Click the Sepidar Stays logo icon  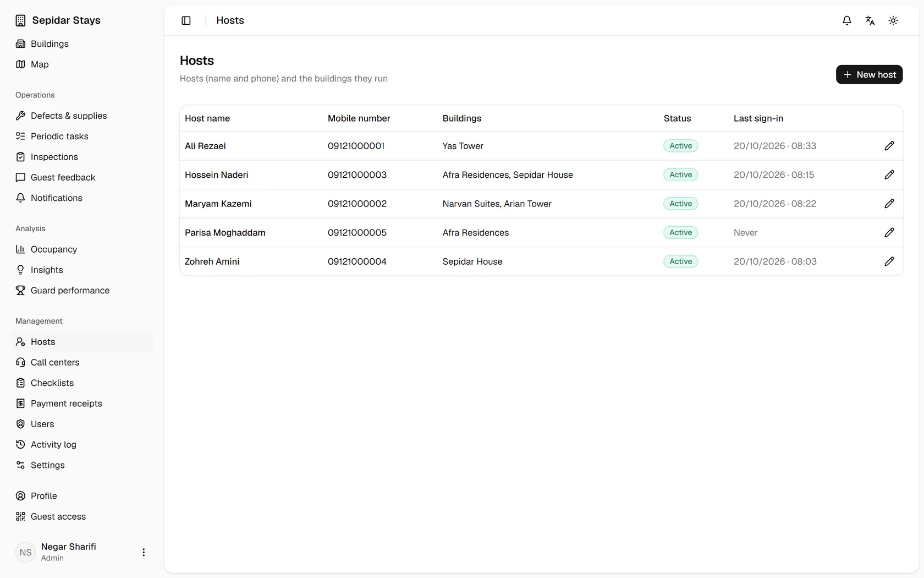[20, 20]
